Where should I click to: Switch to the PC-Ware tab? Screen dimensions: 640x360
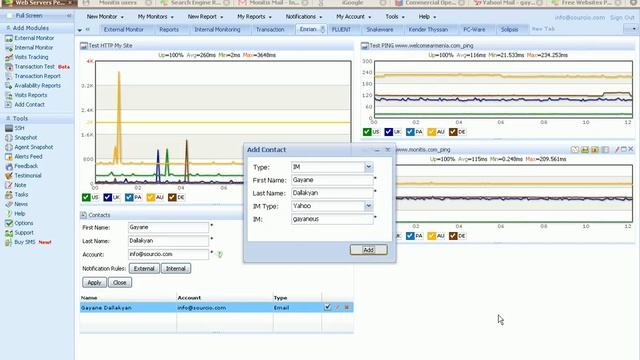[x=474, y=29]
